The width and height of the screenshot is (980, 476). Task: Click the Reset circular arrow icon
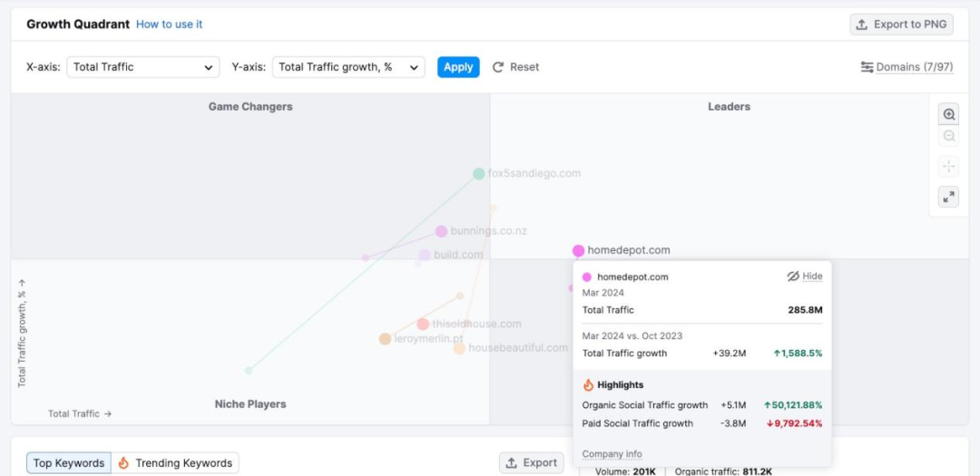tap(498, 67)
